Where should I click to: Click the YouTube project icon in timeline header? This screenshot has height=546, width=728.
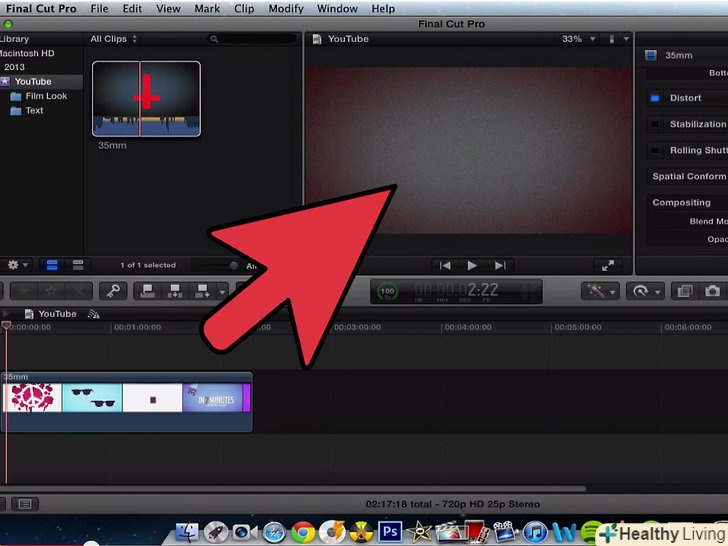click(29, 314)
